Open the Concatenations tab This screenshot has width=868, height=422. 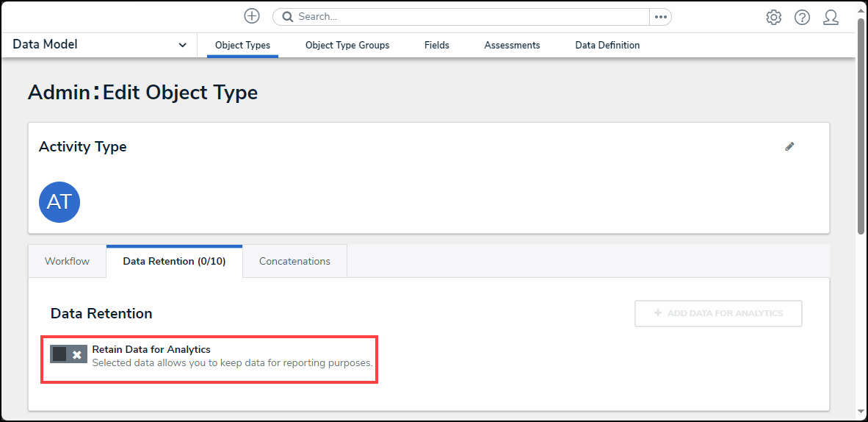tap(294, 261)
